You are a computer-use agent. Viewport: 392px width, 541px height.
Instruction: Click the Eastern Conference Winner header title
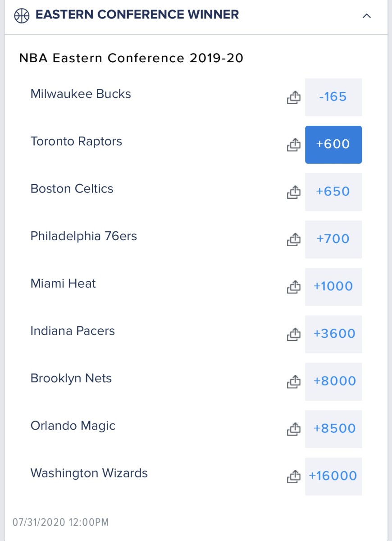pyautogui.click(x=137, y=15)
